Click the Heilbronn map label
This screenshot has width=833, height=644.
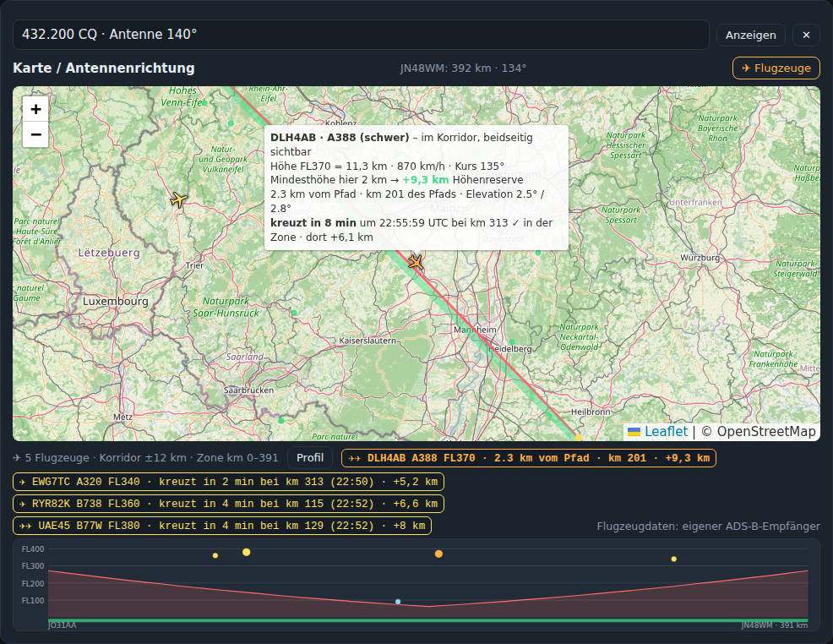[591, 412]
